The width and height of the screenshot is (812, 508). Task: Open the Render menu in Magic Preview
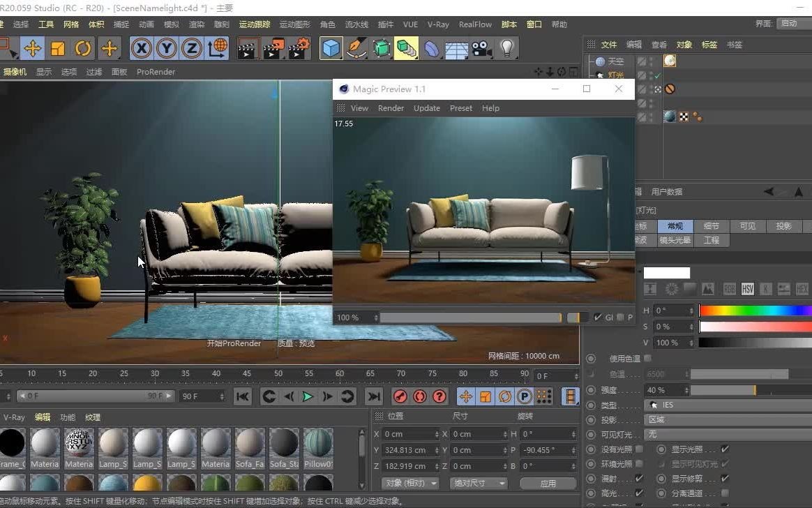pyautogui.click(x=391, y=108)
